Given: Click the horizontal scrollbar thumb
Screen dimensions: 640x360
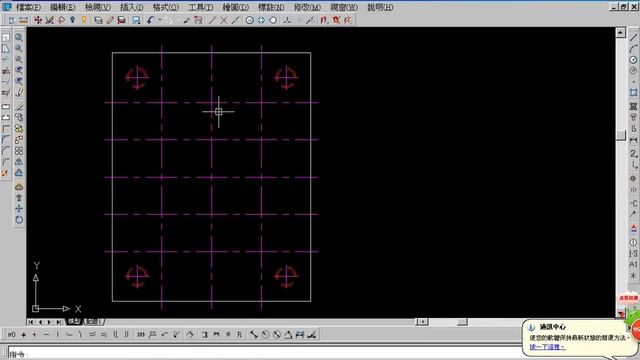Looking at the screenshot, I should [x=462, y=322].
